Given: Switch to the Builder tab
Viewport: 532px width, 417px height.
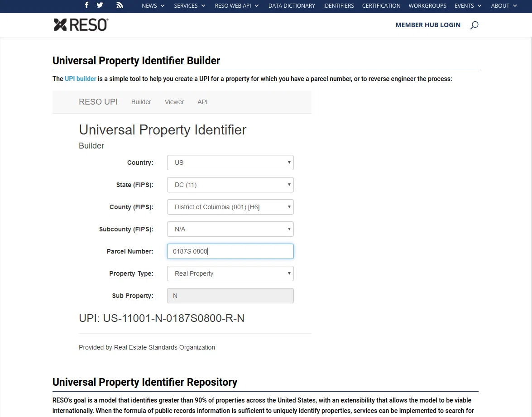Looking at the screenshot, I should click(141, 102).
